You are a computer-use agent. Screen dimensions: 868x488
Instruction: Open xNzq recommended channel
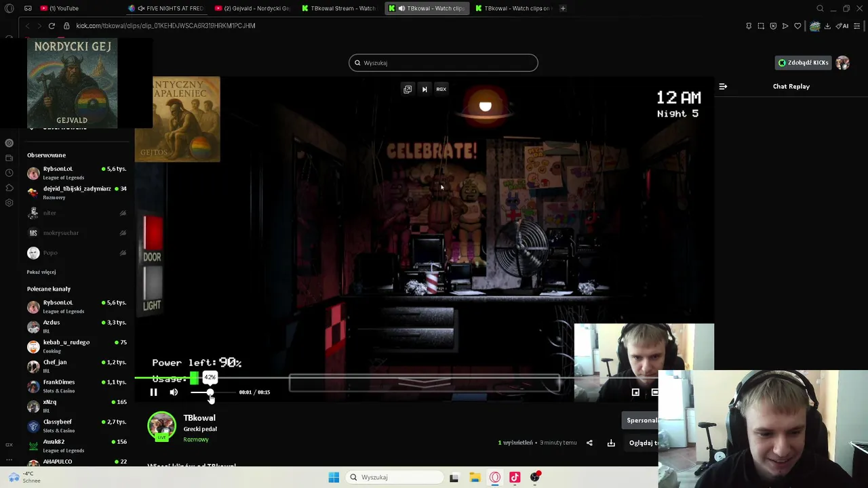click(77, 406)
